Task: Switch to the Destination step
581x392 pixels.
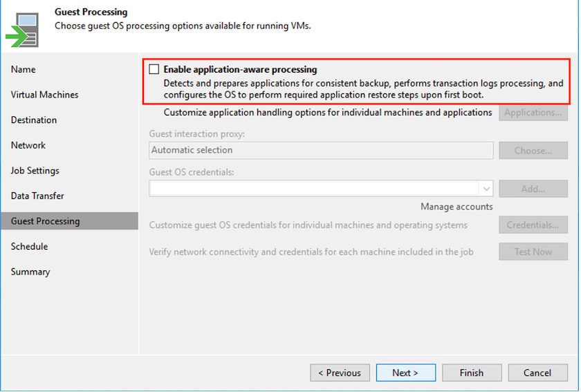Action: click(34, 120)
